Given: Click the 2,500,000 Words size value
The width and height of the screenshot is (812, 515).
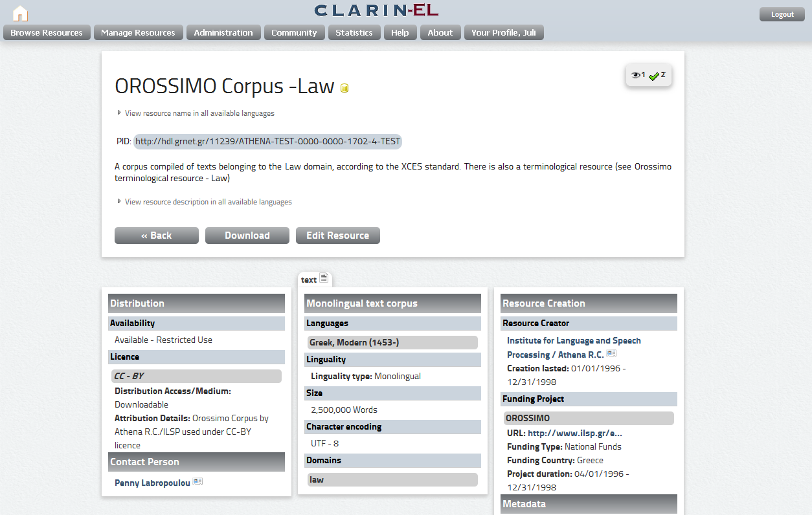Looking at the screenshot, I should point(344,410).
